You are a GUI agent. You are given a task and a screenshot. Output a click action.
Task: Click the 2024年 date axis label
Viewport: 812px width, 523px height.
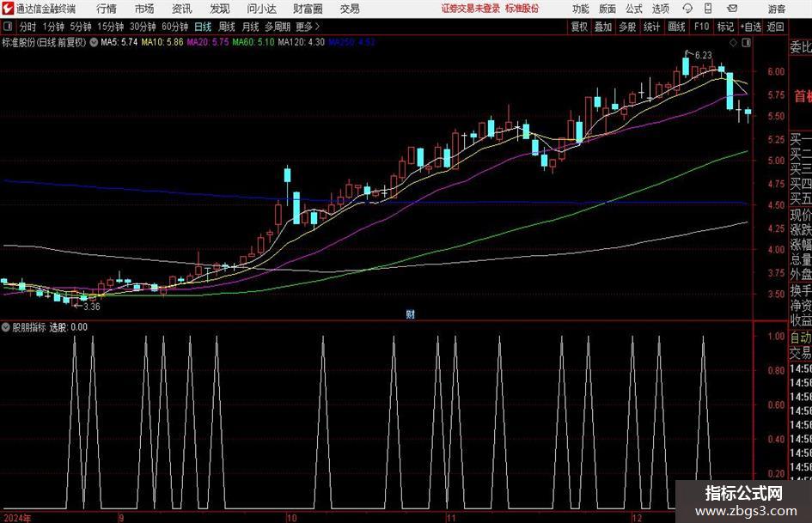tap(16, 518)
